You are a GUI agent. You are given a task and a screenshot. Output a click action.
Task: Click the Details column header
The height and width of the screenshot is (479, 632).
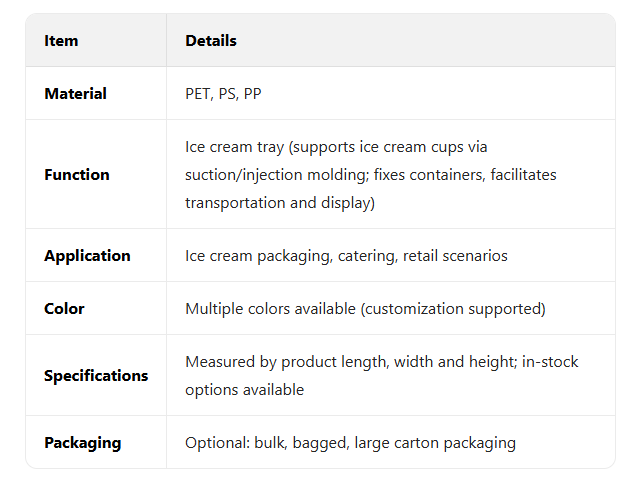point(211,41)
